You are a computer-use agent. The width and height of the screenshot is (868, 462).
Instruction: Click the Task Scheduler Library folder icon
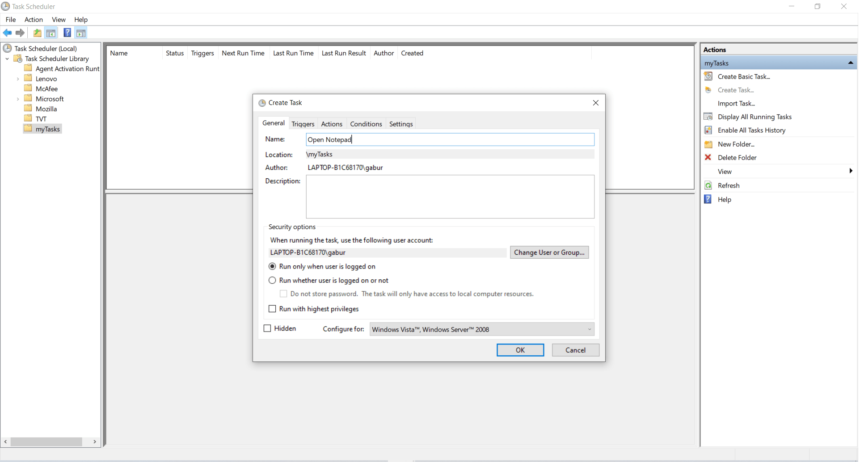[18, 59]
